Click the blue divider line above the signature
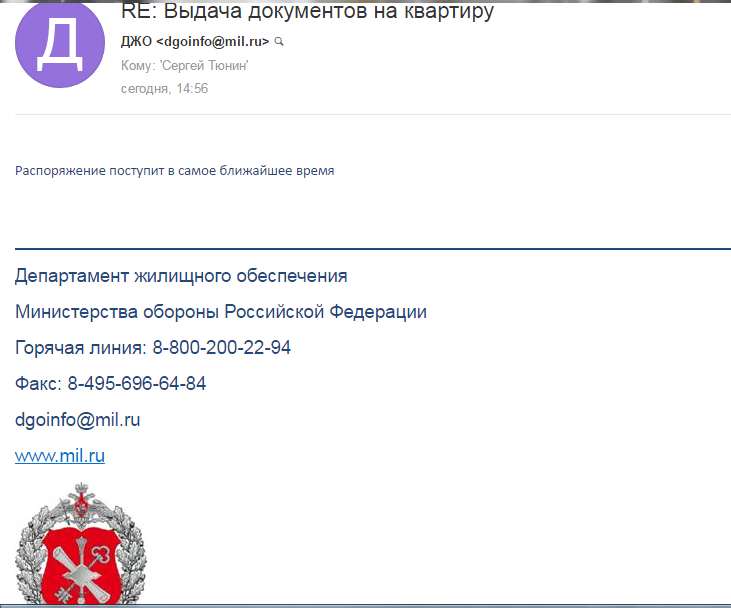The height and width of the screenshot is (608, 731). click(x=372, y=247)
